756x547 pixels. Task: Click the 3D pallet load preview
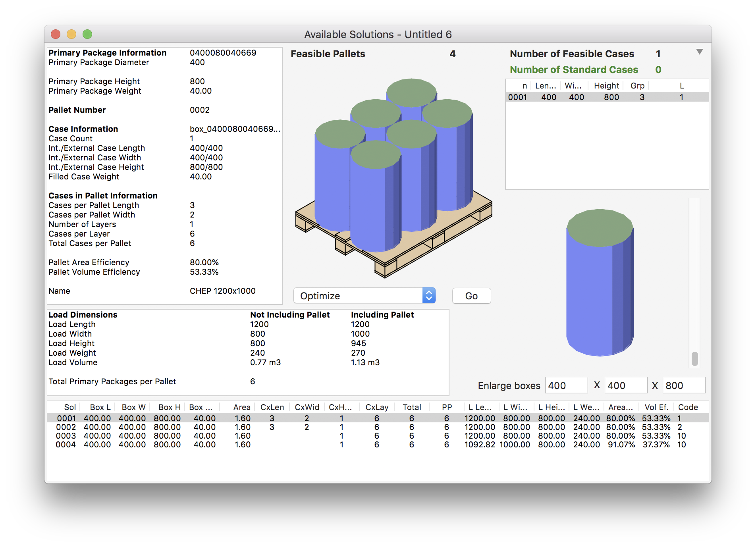[x=394, y=178]
